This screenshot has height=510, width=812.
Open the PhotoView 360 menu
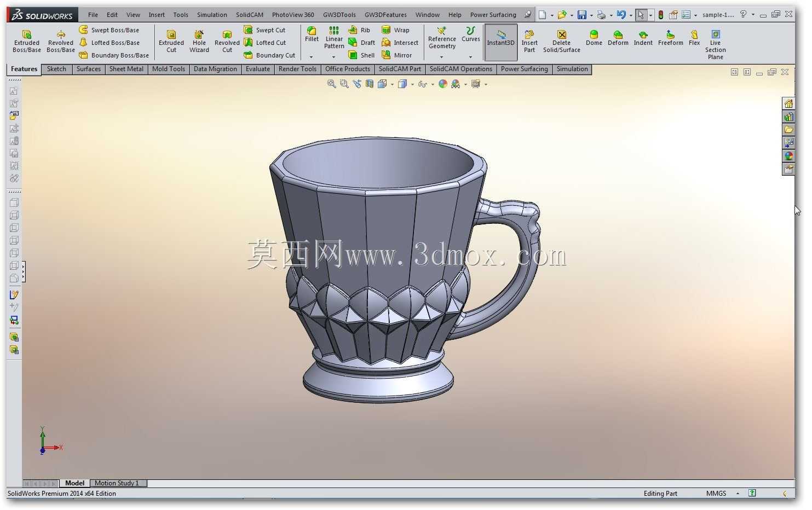click(x=293, y=15)
